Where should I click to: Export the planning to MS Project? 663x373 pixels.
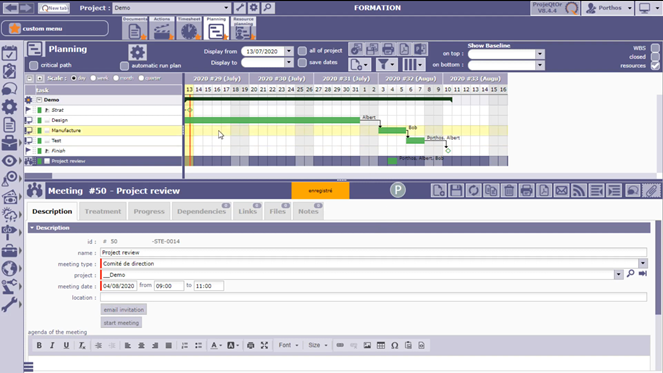[x=420, y=49]
